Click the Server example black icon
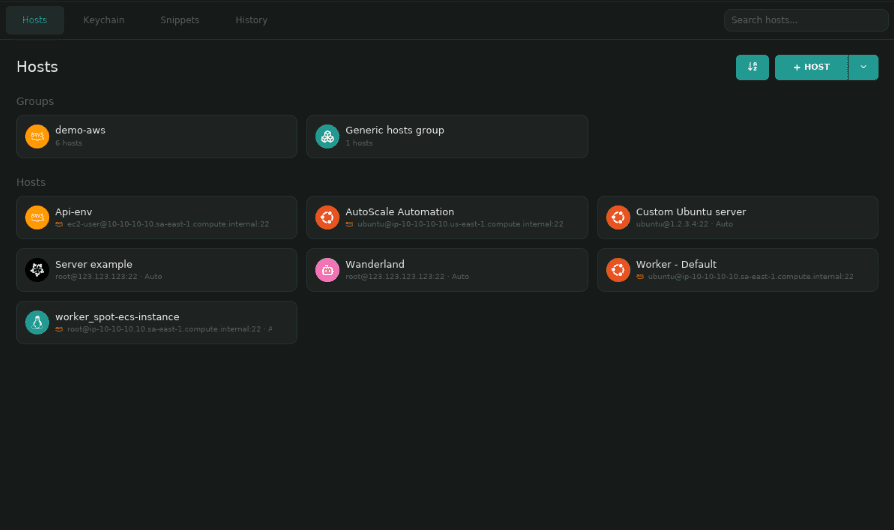This screenshot has width=894, height=530. [37, 270]
